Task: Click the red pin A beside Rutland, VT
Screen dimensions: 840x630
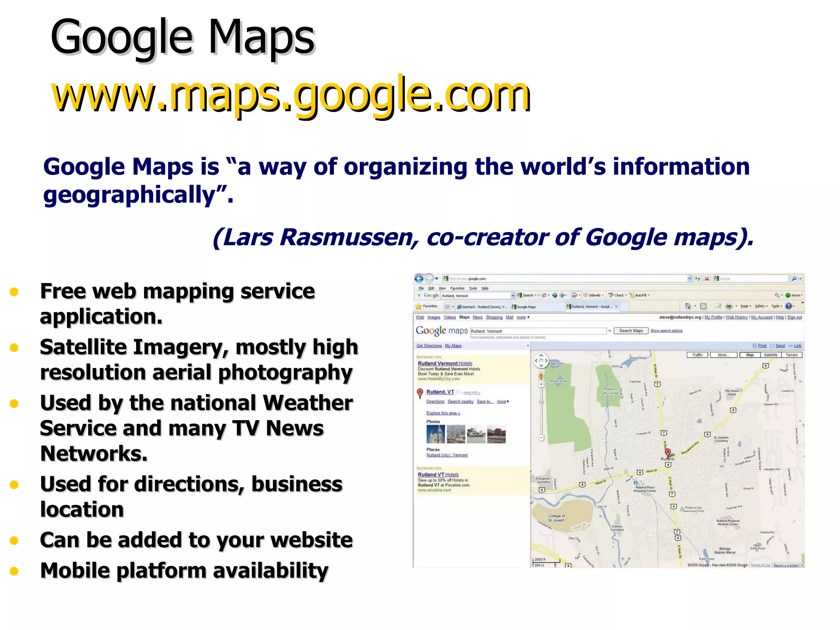Action: coord(420,393)
